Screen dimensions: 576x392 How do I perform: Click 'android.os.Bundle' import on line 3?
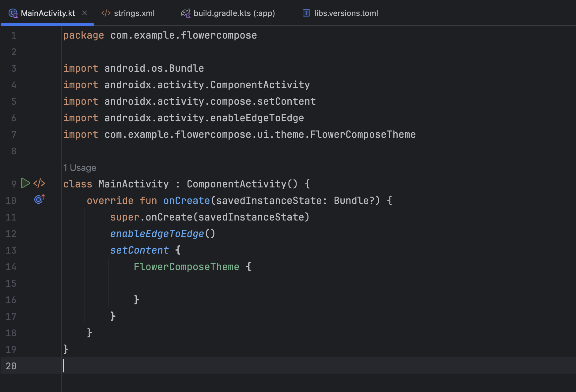(x=154, y=68)
